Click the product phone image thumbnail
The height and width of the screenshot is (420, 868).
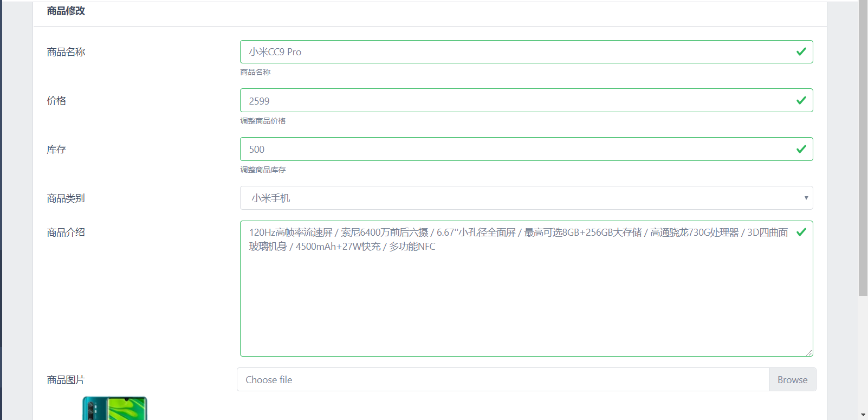(x=115, y=408)
